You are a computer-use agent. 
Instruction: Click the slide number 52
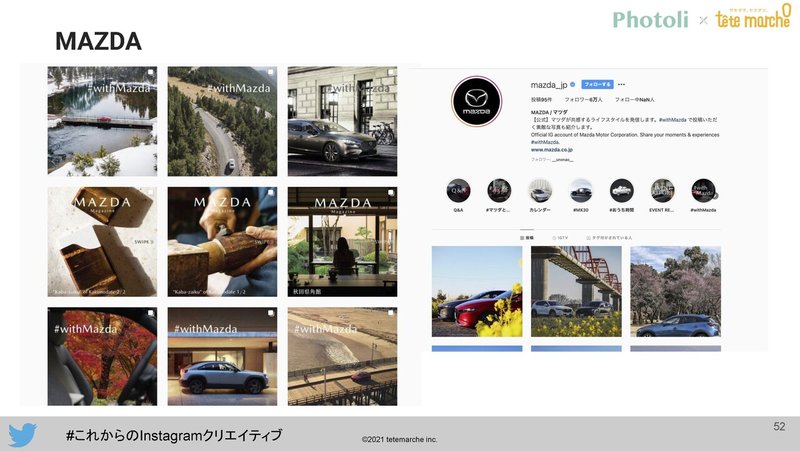[x=779, y=427]
